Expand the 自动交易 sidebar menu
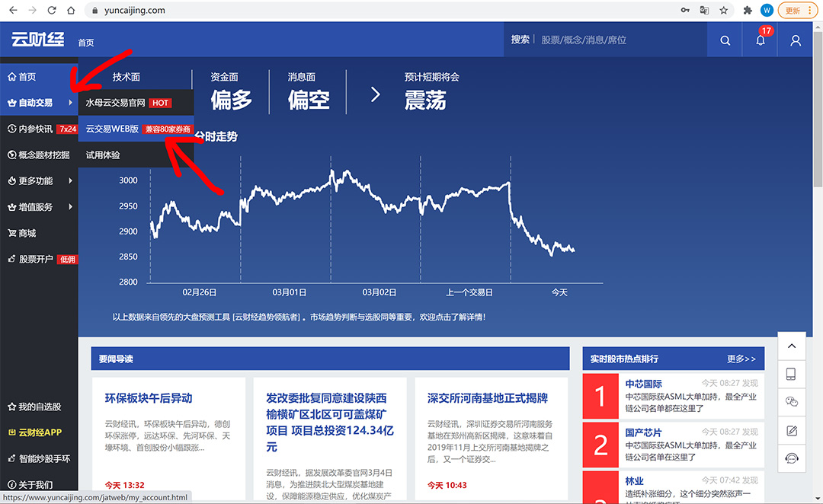Viewport: 823px width, 504px height. click(x=39, y=103)
